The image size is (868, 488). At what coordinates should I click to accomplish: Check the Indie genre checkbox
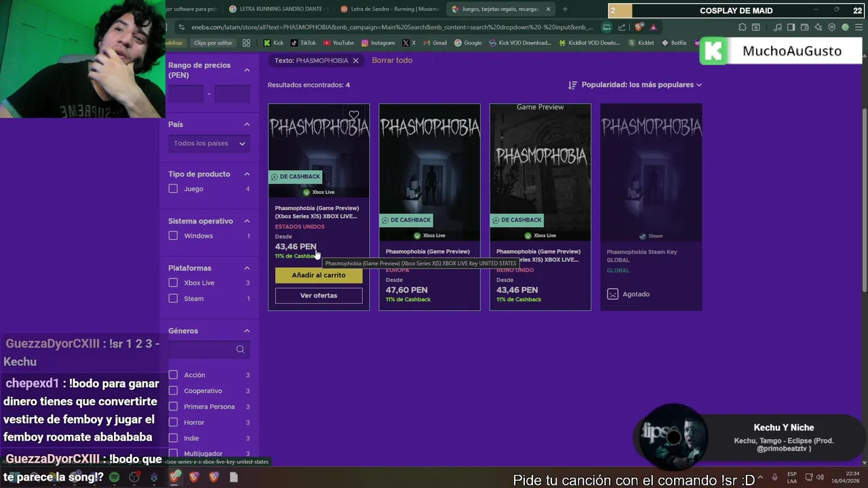(x=173, y=438)
